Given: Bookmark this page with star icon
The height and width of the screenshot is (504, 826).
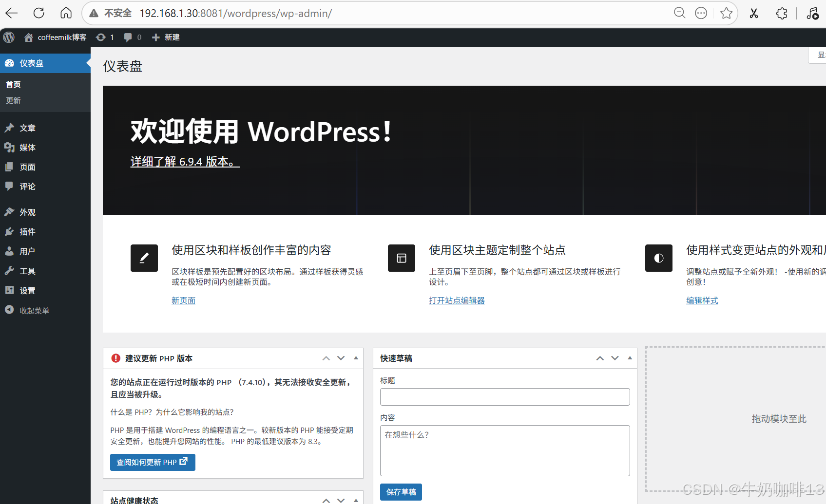Looking at the screenshot, I should (x=726, y=13).
